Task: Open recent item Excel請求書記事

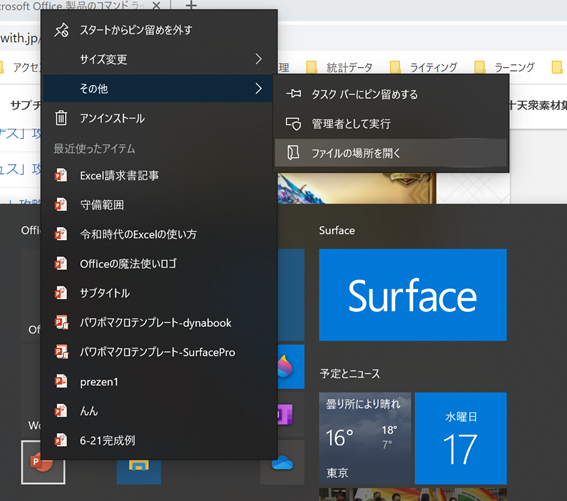Action: pos(159,175)
